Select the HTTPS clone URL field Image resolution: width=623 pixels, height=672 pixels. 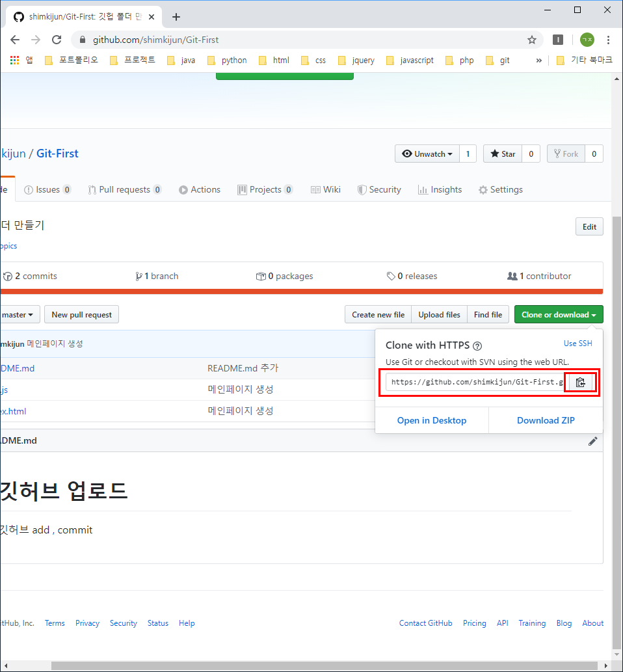tap(477, 383)
